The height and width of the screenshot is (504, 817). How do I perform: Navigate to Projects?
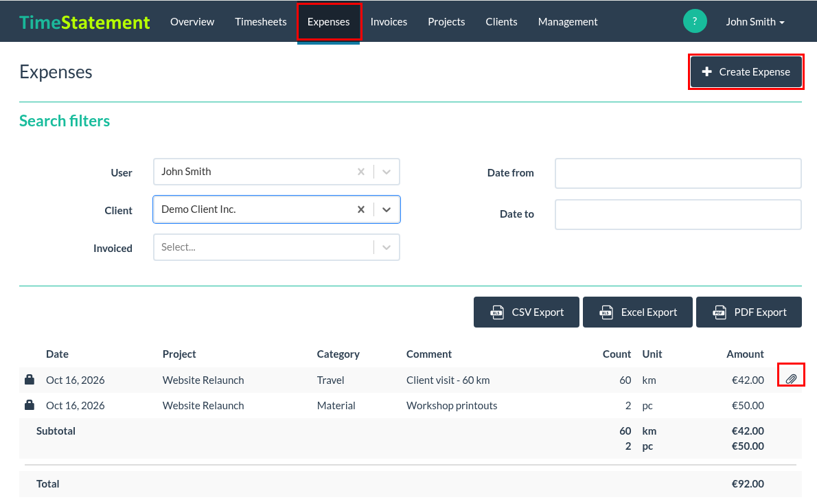446,22
